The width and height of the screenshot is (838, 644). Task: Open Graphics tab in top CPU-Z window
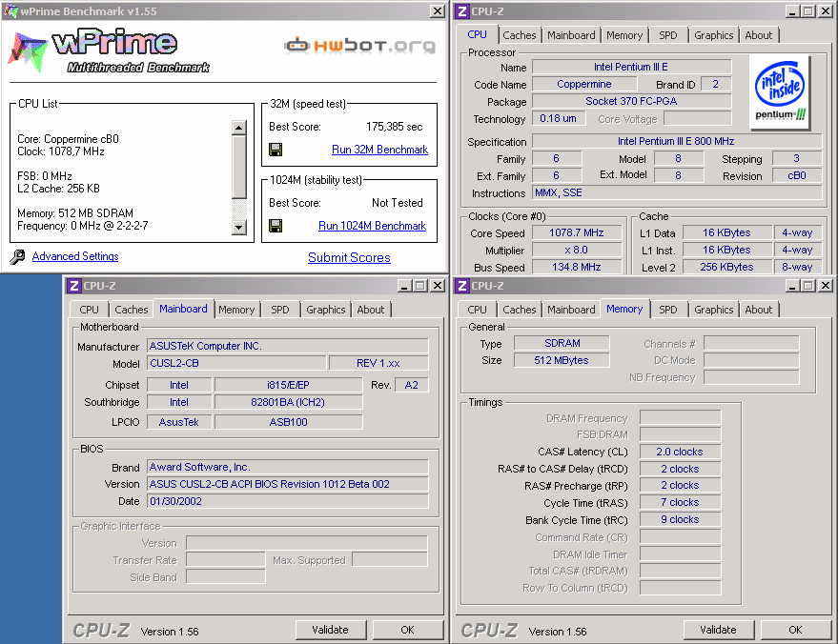713,35
